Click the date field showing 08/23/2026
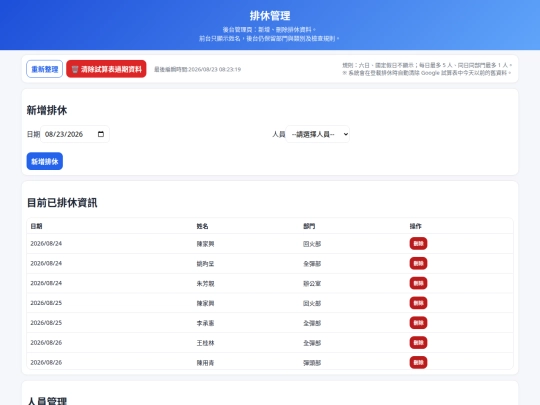 click(75, 134)
